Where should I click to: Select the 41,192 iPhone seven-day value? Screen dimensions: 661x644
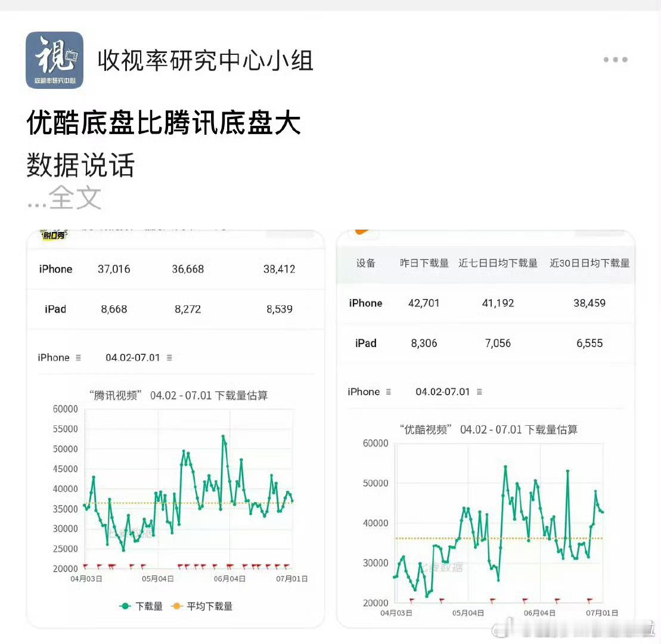pyautogui.click(x=498, y=304)
